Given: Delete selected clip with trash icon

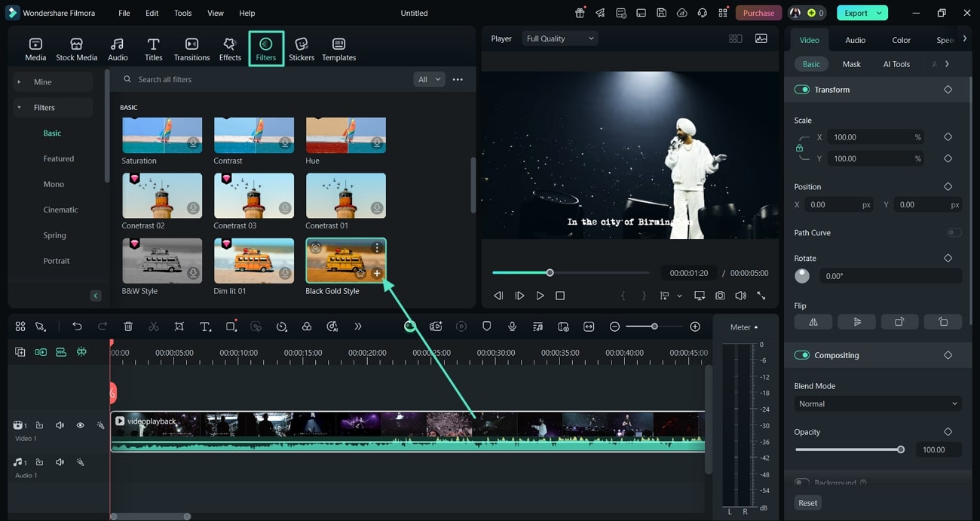Looking at the screenshot, I should [128, 326].
